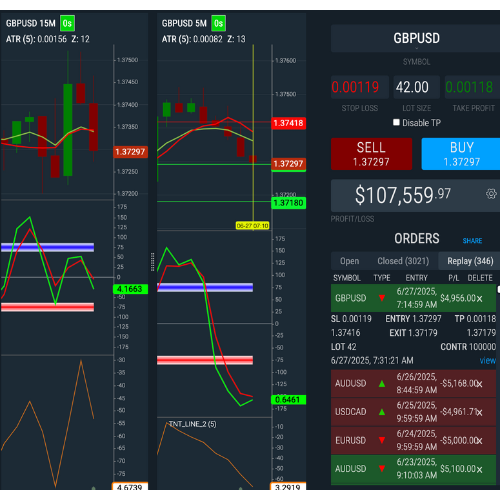Select the AUDUSD order row at 8:44:59 AM
500x500 pixels.
[x=413, y=383]
